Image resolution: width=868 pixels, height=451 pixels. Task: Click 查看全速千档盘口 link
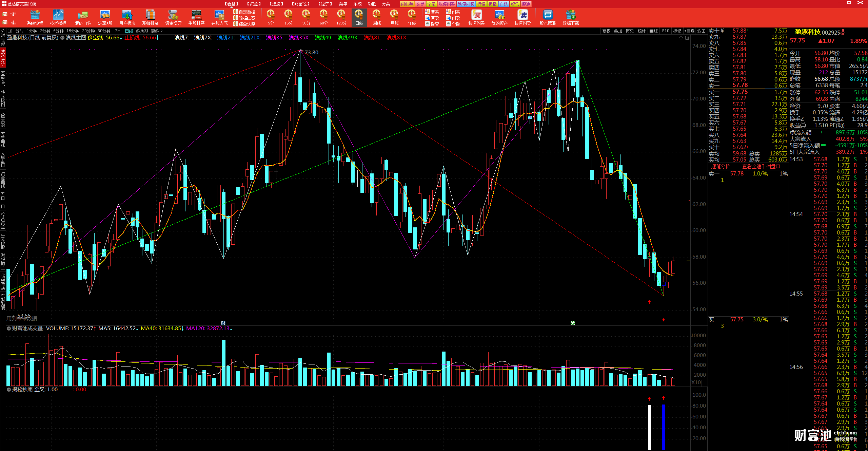tap(761, 167)
